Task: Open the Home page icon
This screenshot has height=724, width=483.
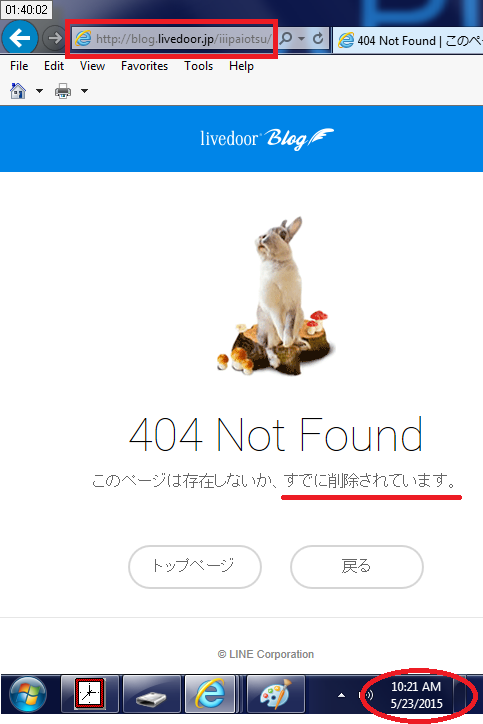Action: [18, 90]
